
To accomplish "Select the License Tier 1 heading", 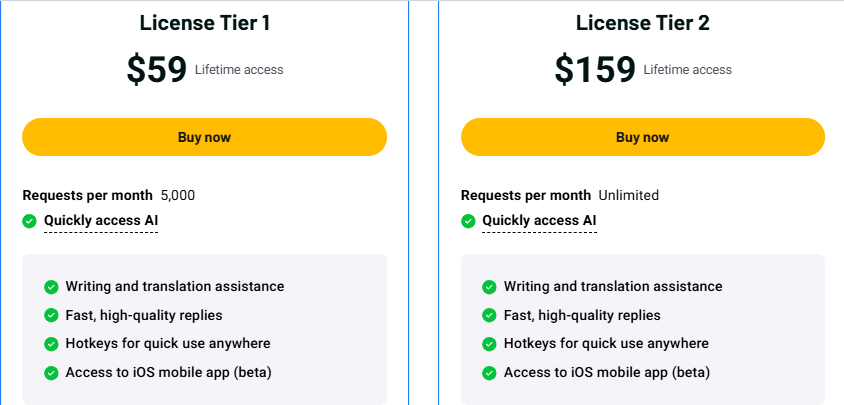I will coord(204,24).
